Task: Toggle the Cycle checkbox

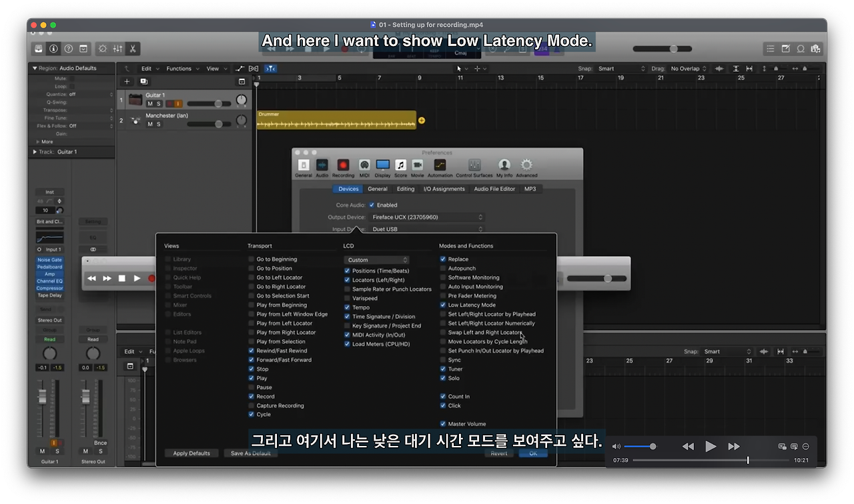Action: click(x=252, y=415)
